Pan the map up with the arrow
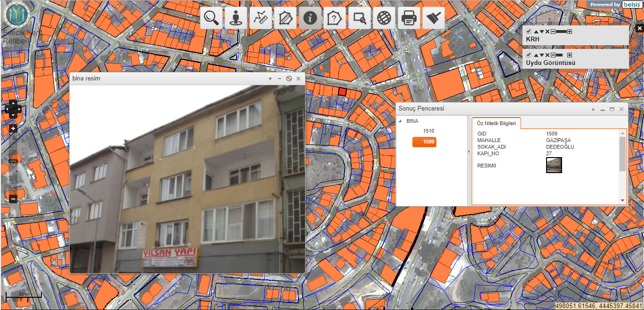644x310 pixels. click(13, 102)
